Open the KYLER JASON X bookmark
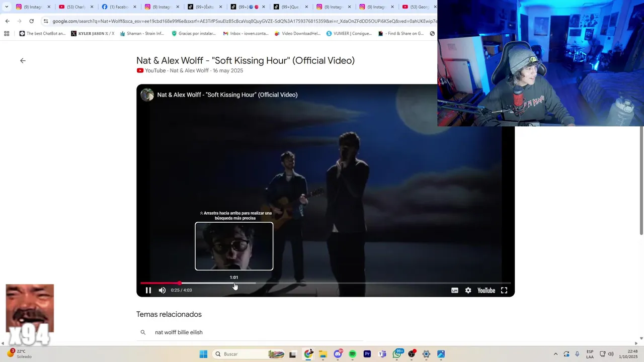The height and width of the screenshot is (362, 644). (x=93, y=34)
